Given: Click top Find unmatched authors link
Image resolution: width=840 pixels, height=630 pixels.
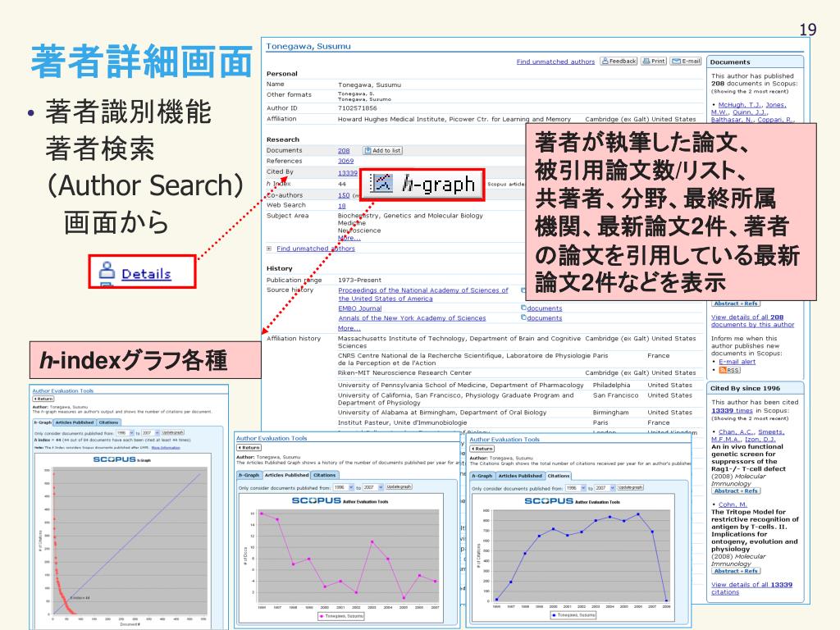Looking at the screenshot, I should click(x=555, y=62).
